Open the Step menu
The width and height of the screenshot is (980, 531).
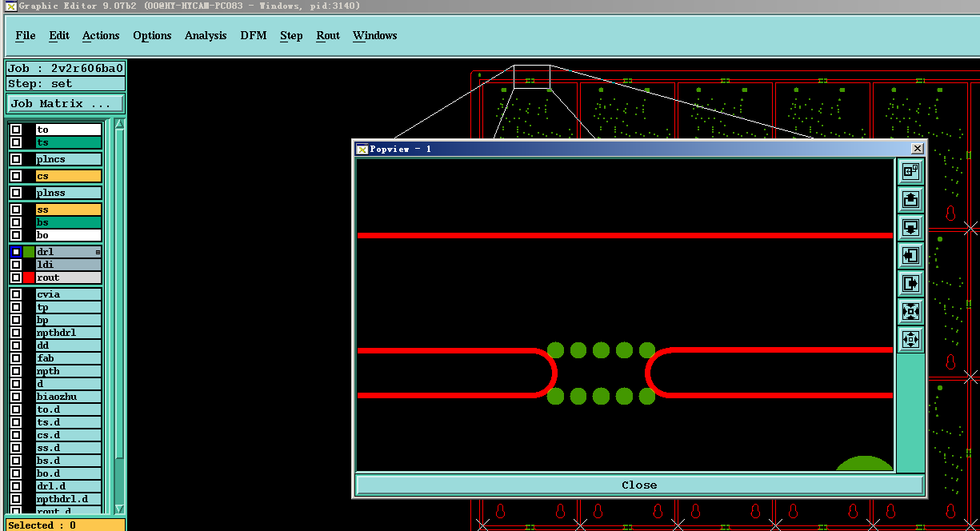pyautogui.click(x=291, y=35)
